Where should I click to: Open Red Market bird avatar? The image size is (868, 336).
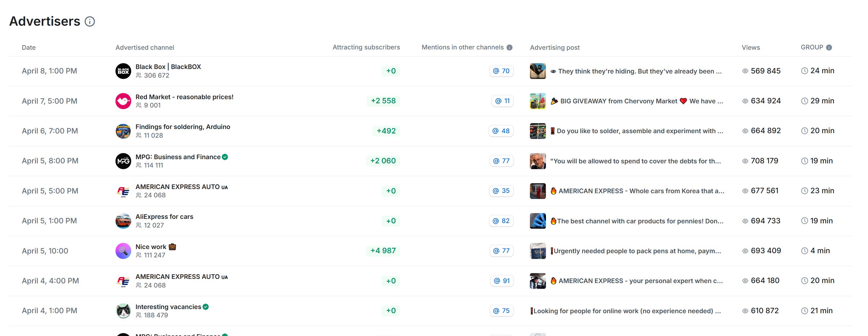(123, 101)
